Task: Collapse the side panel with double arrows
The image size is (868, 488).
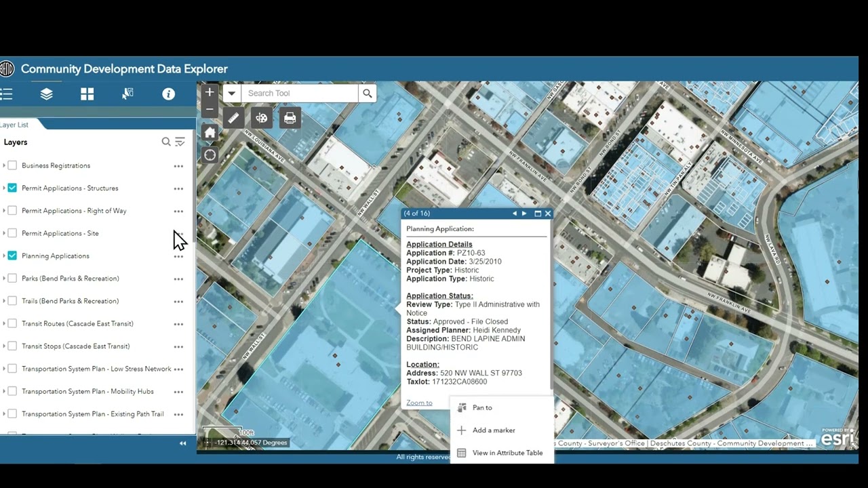Action: pyautogui.click(x=182, y=443)
